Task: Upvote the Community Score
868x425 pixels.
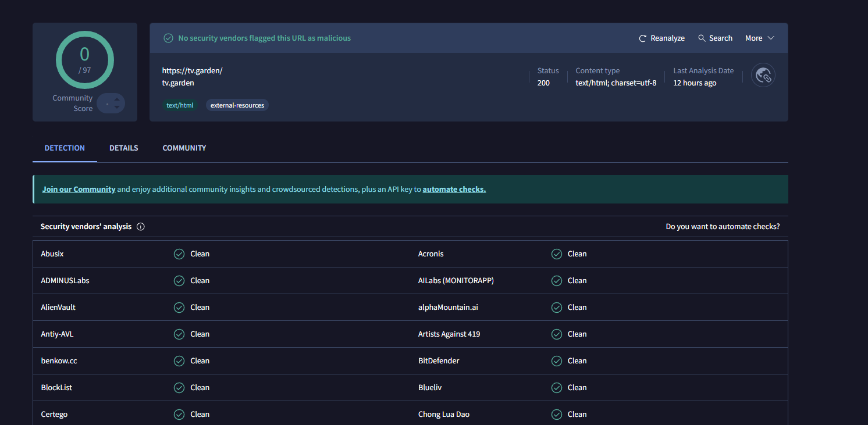Action: pos(117,99)
